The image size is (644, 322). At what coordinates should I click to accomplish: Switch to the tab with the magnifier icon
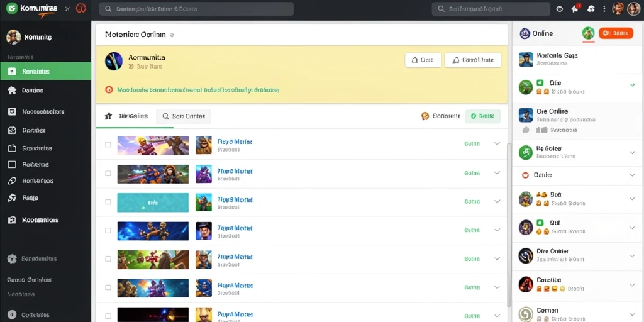coord(184,116)
